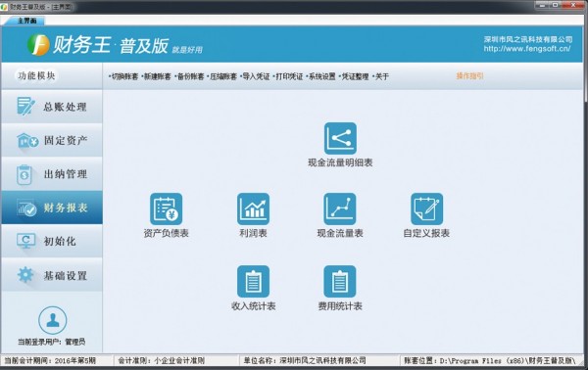Open the http://www.fengsoft.cn/ link
588x370 pixels.
[527, 49]
